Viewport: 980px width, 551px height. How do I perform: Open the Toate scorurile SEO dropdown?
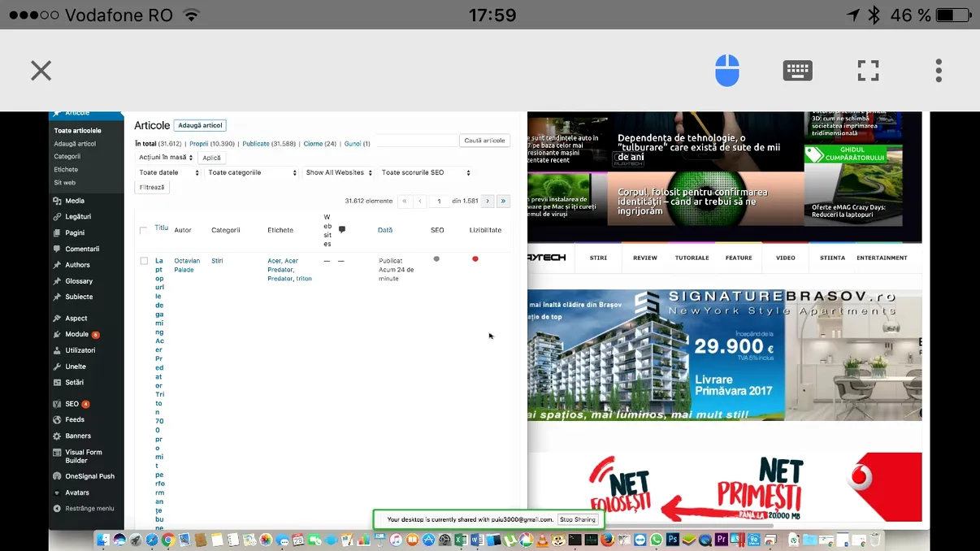pyautogui.click(x=425, y=172)
